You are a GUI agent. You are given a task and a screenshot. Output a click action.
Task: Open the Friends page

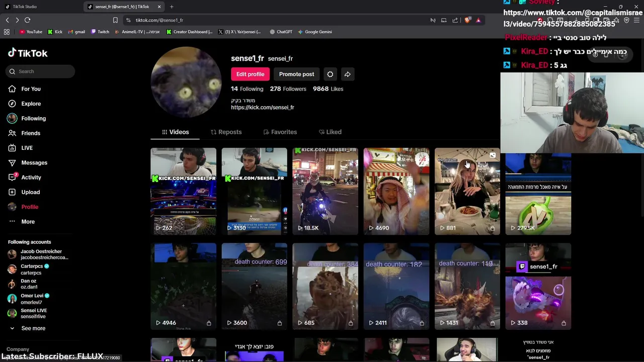30,133
